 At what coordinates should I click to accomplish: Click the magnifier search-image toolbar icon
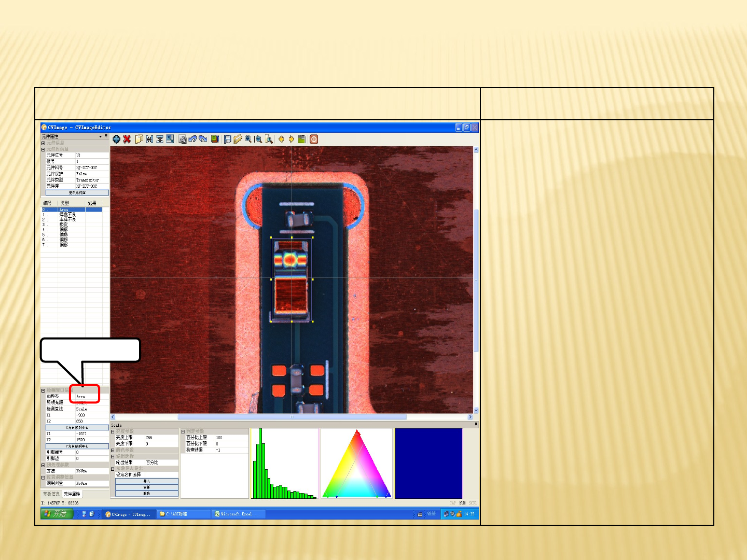[x=183, y=139]
